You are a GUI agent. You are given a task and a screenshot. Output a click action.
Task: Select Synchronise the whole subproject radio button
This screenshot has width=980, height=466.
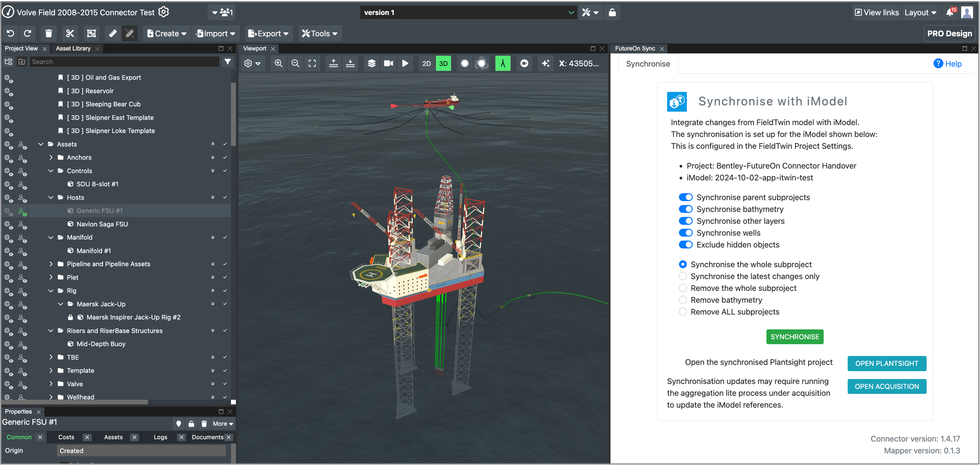(x=683, y=264)
